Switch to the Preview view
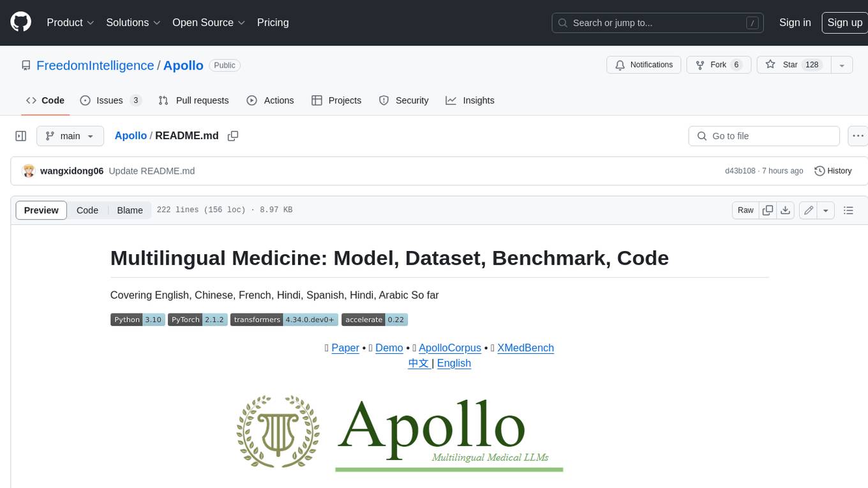The width and height of the screenshot is (868, 488). coord(41,210)
